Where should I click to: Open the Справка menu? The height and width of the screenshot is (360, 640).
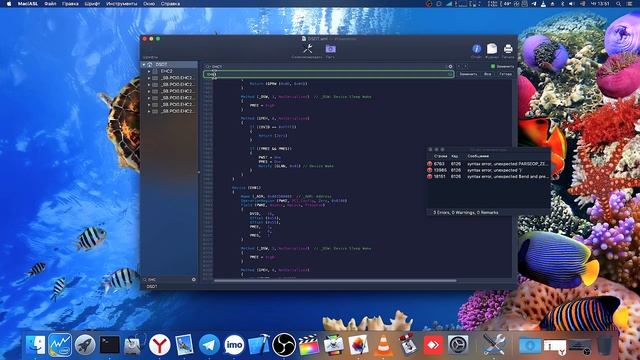pyautogui.click(x=170, y=4)
